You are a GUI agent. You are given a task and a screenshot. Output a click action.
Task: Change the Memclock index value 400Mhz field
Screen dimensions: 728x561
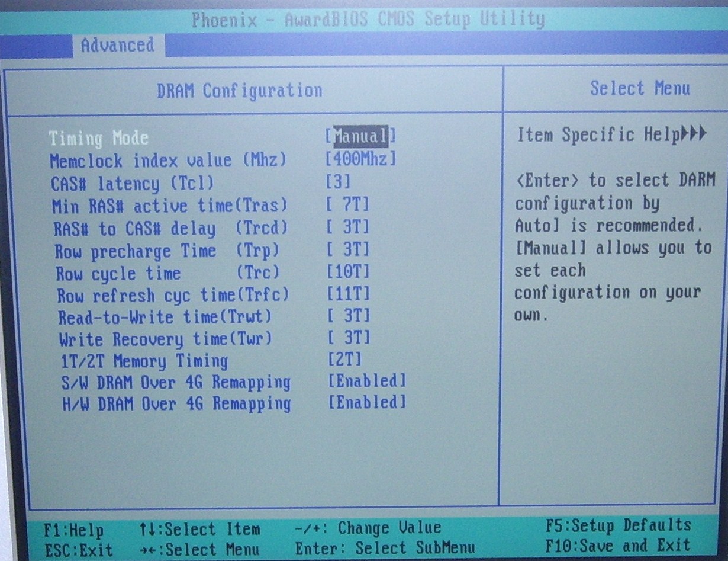coord(360,159)
